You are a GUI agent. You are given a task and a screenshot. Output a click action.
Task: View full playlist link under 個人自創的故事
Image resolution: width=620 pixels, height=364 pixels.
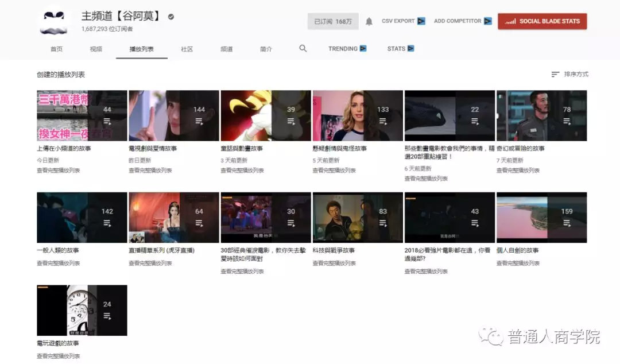click(x=518, y=263)
